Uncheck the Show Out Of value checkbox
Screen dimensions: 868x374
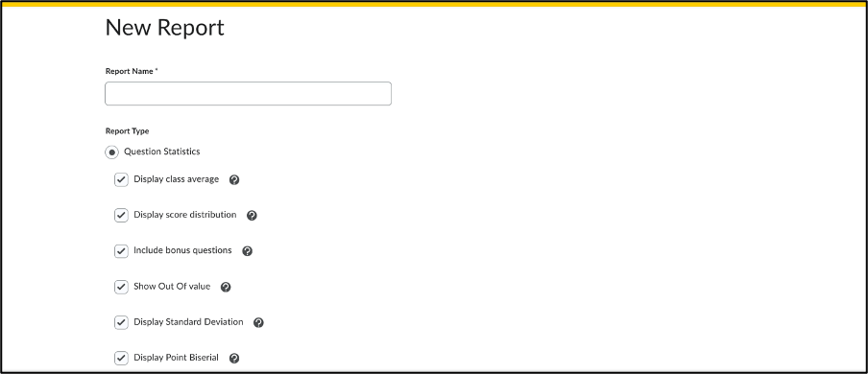tap(121, 287)
